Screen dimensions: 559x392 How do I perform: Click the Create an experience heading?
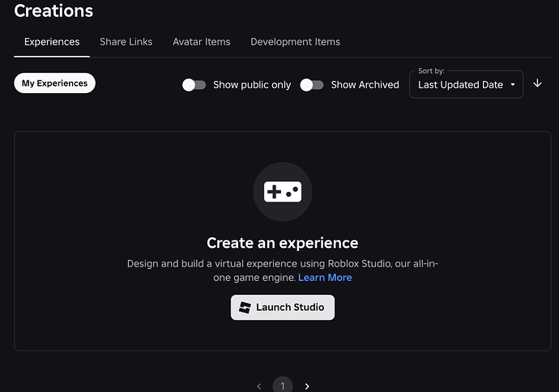click(283, 243)
